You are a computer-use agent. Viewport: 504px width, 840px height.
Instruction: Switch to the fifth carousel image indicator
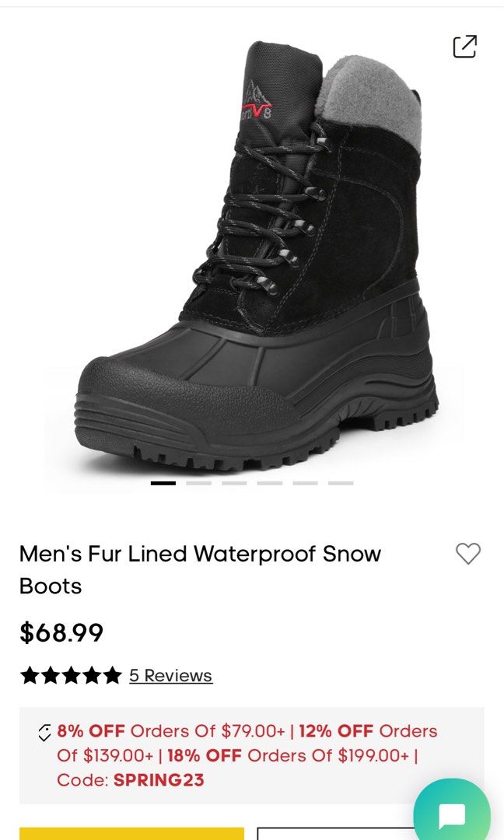click(306, 483)
